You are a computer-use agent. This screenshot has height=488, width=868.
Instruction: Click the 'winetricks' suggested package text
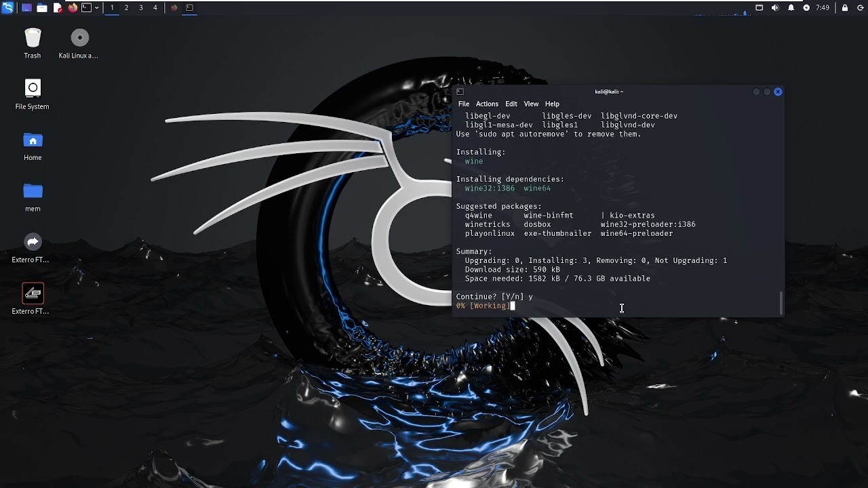(x=488, y=224)
